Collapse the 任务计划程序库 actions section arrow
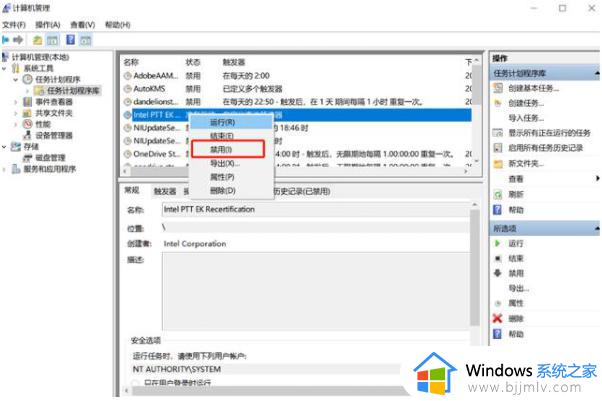602x401 pixels. 597,73
